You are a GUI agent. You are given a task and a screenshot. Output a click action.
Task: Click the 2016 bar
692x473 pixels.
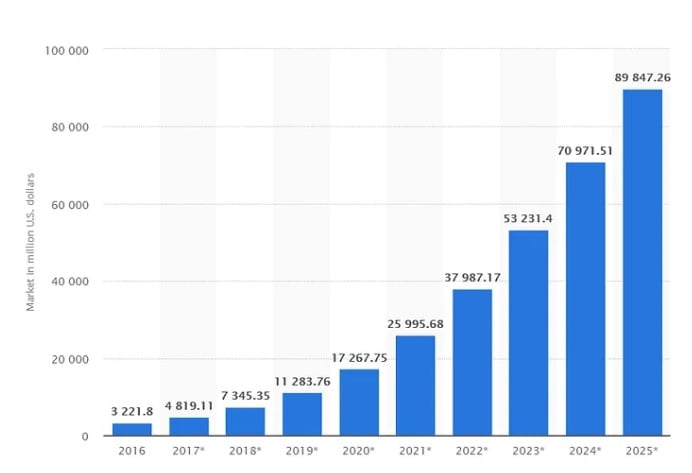coord(131,429)
